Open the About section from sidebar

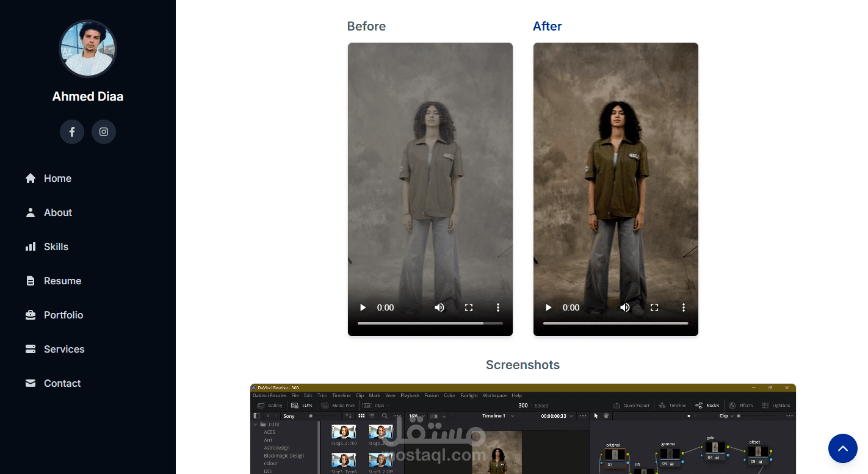[x=48, y=212]
